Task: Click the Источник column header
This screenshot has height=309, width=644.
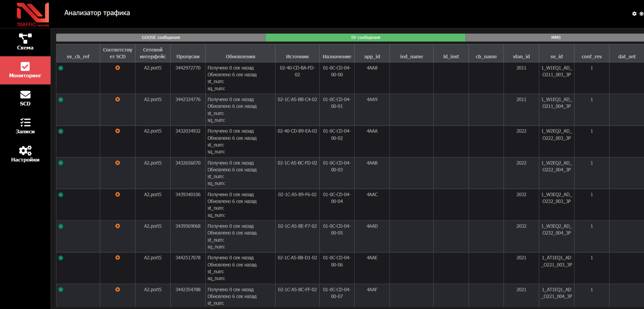Action: 297,56
